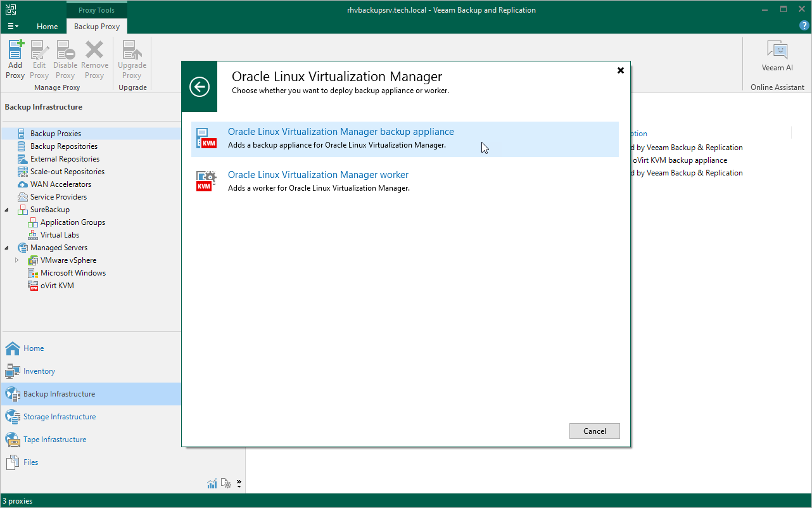The width and height of the screenshot is (812, 508).
Task: Click the Veeam application icon in the title bar
Action: point(11,10)
